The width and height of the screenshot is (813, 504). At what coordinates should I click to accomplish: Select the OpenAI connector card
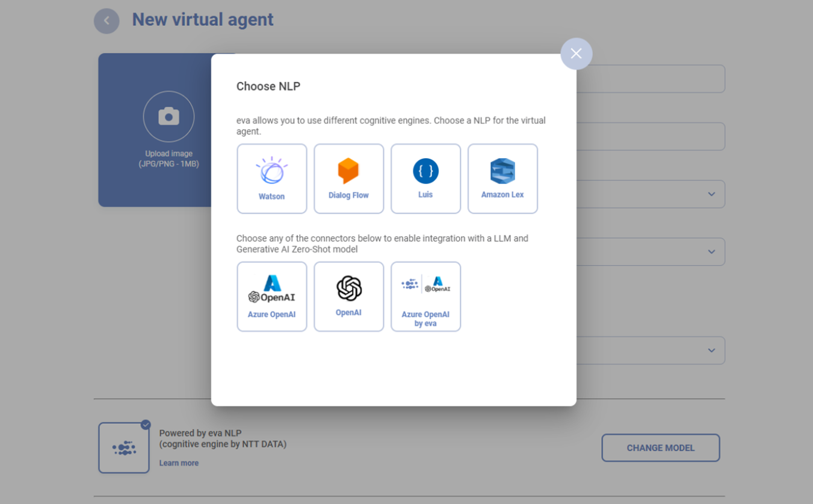click(348, 297)
